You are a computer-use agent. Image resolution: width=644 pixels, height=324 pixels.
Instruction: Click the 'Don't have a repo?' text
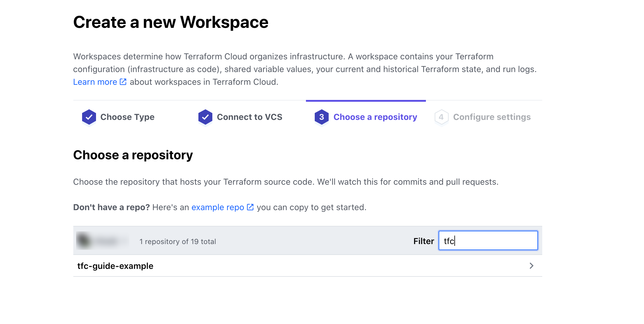(111, 207)
